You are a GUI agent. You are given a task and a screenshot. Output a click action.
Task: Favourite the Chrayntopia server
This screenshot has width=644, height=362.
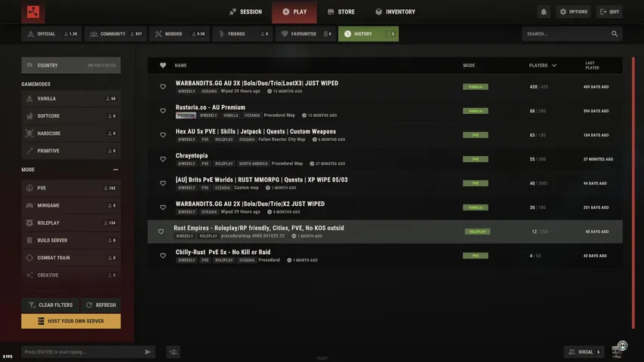[x=163, y=159]
